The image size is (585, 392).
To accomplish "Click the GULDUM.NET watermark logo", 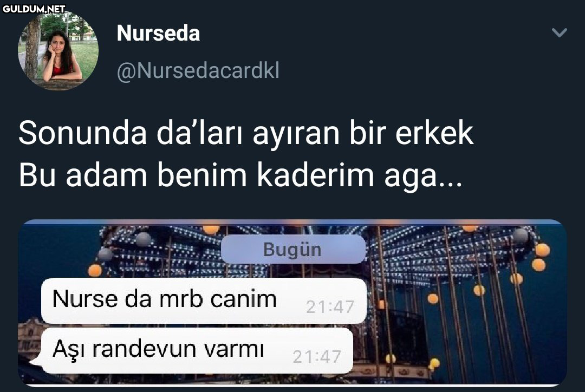I will [x=34, y=9].
